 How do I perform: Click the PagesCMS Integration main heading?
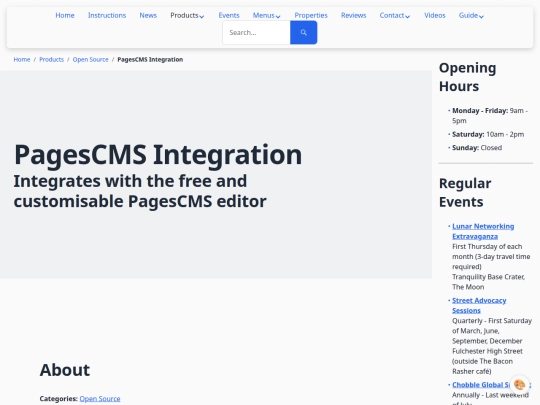tap(158, 155)
